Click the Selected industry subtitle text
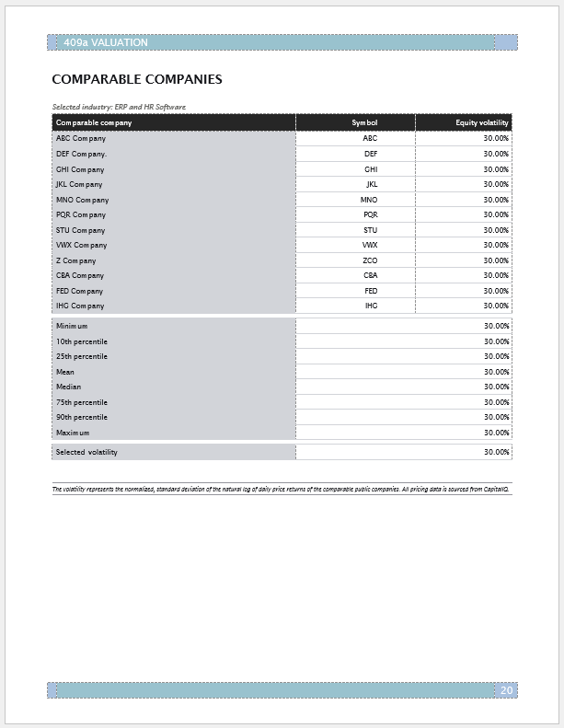 119,107
